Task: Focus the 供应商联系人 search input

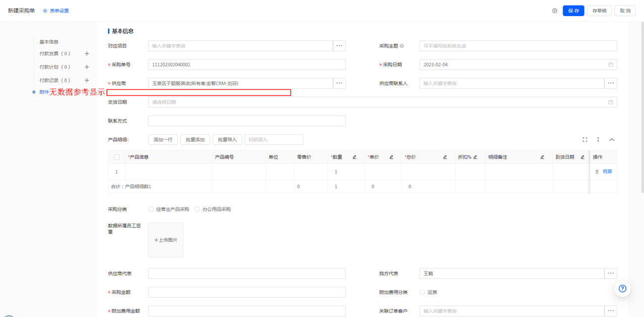Action: (x=512, y=83)
